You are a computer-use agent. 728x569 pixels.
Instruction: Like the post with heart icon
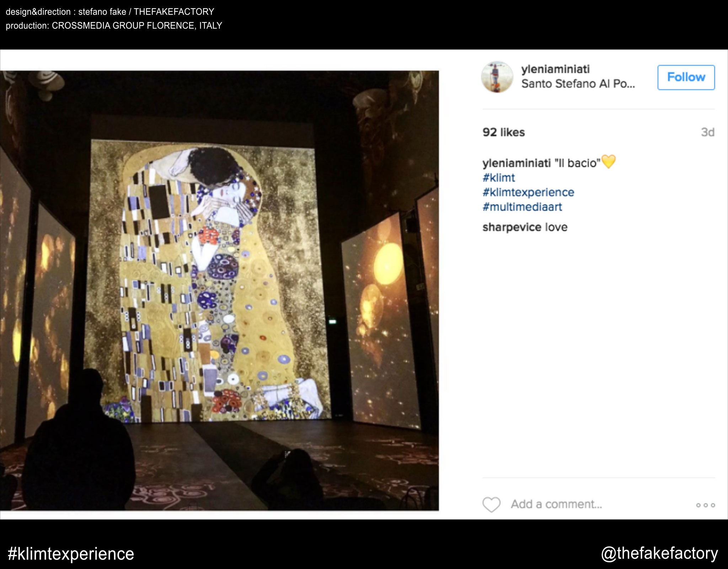pyautogui.click(x=491, y=504)
